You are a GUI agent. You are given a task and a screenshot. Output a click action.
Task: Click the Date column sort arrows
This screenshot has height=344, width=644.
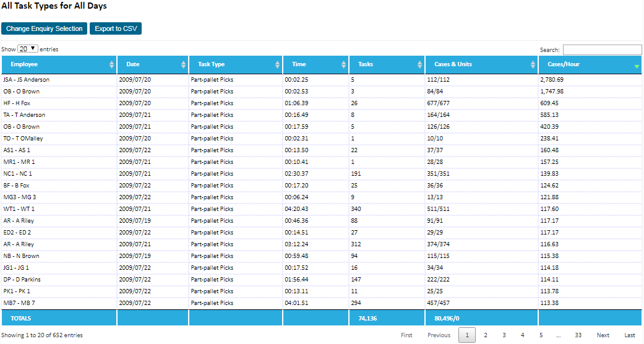tap(183, 64)
